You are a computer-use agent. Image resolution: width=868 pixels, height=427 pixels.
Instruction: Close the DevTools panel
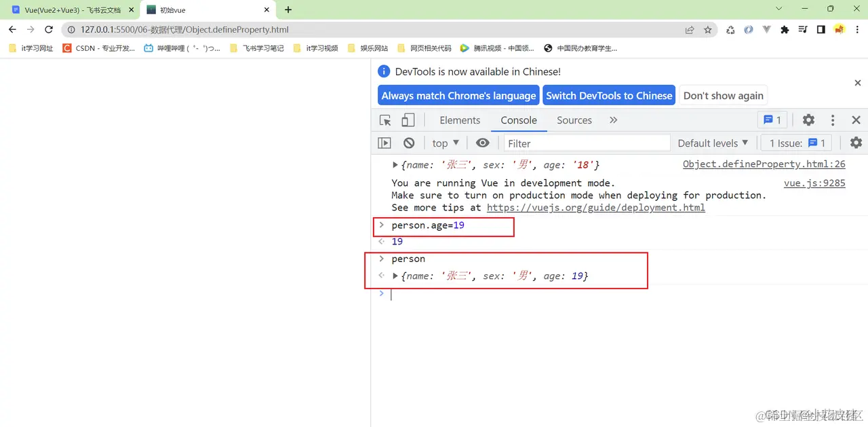pos(856,120)
